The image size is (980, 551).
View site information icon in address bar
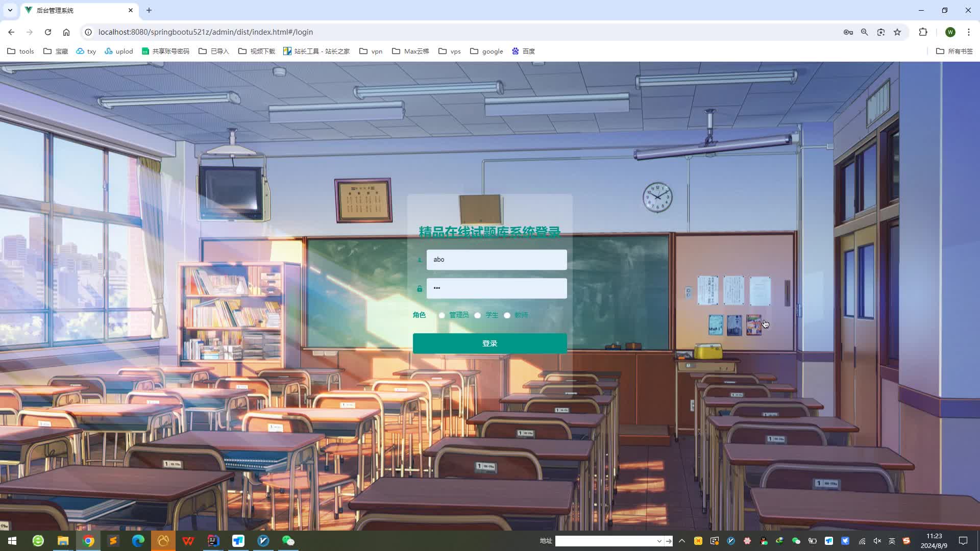[88, 32]
